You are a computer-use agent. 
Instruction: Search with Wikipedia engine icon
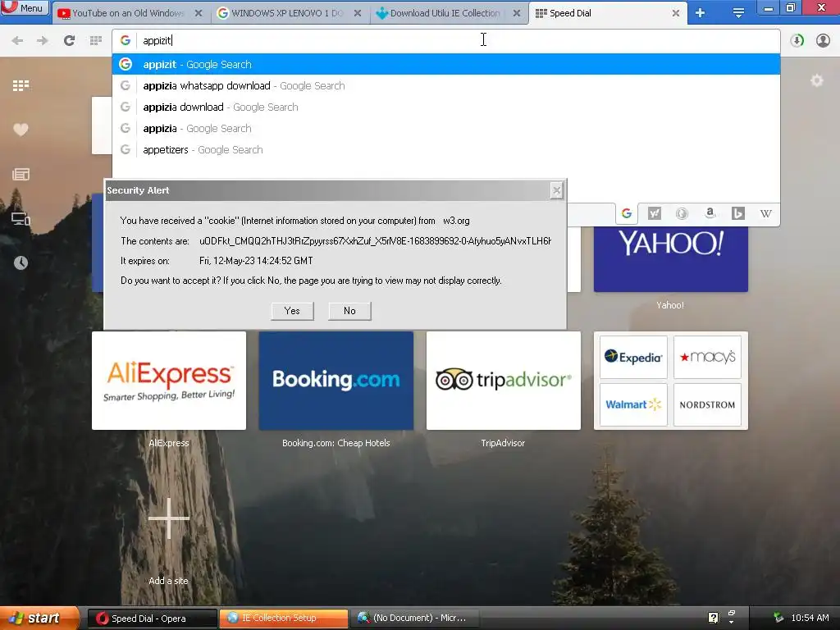click(765, 214)
